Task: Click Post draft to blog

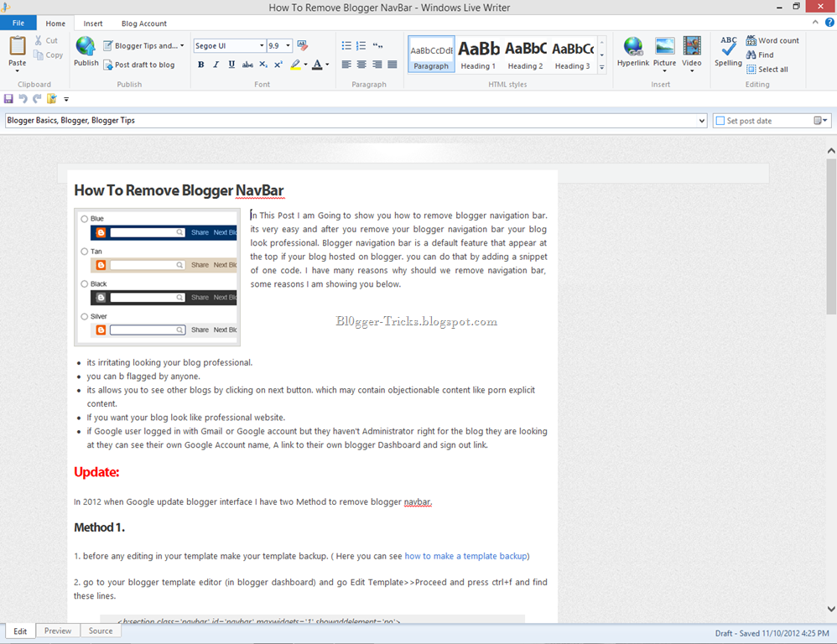Action: tap(138, 65)
